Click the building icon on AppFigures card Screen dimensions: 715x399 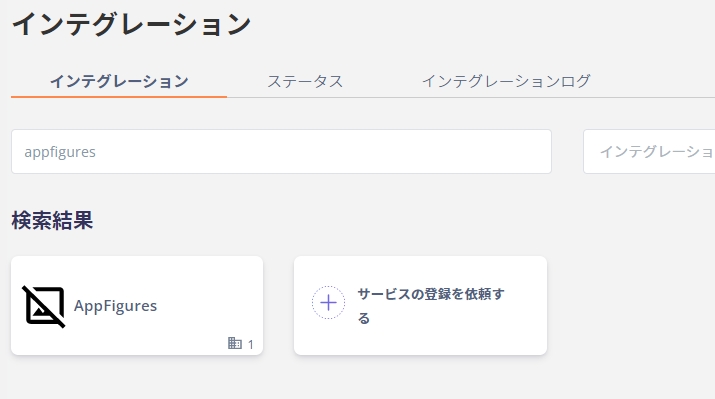(x=234, y=343)
